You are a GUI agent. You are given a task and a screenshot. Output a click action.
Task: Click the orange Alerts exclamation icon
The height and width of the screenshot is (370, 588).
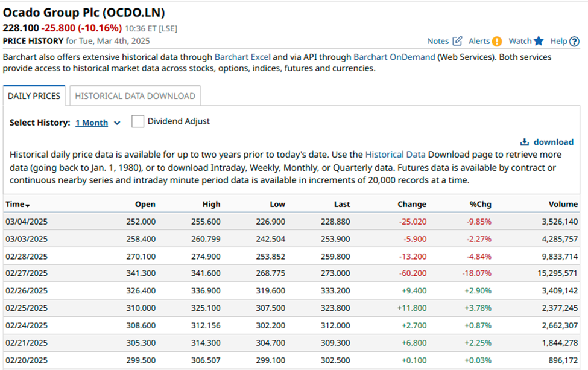496,41
